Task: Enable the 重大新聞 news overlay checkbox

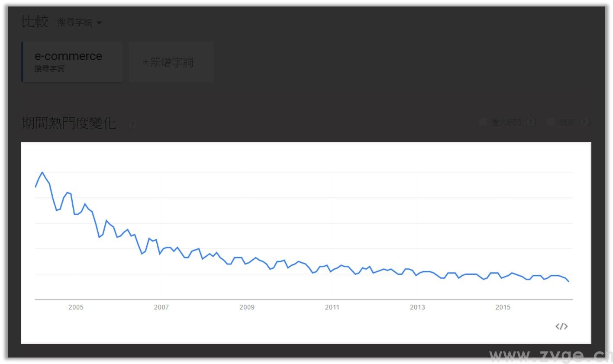Action: coord(483,122)
